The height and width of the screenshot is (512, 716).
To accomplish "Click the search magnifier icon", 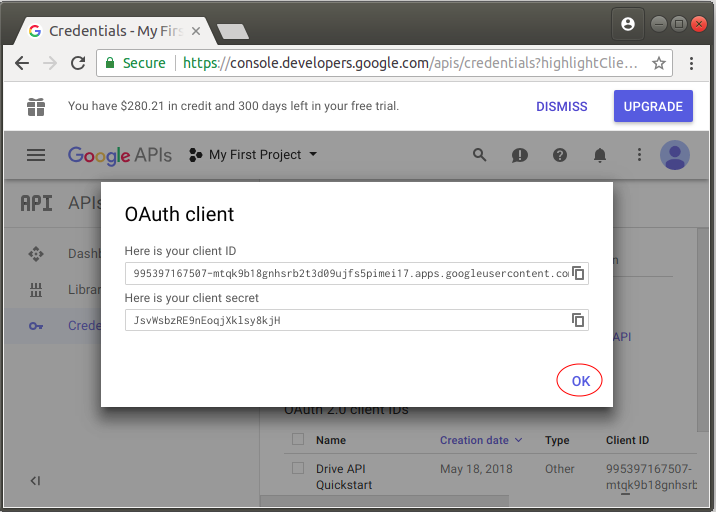I will [x=479, y=155].
